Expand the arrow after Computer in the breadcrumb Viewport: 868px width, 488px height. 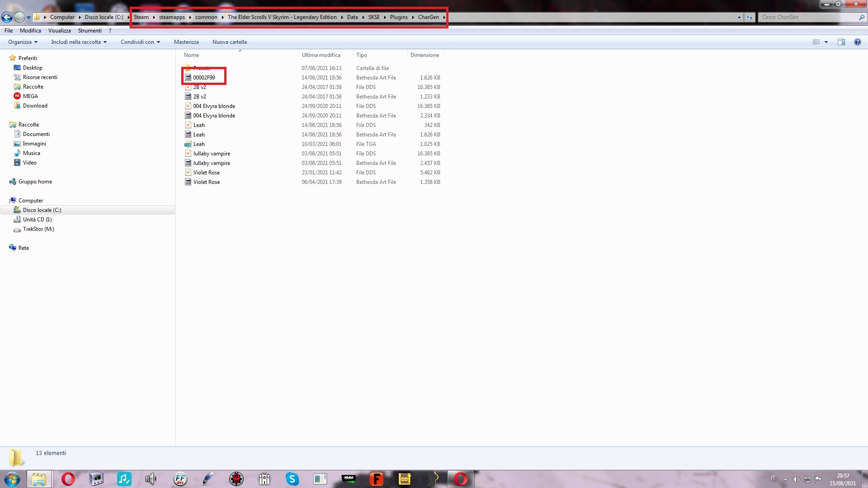[x=80, y=17]
